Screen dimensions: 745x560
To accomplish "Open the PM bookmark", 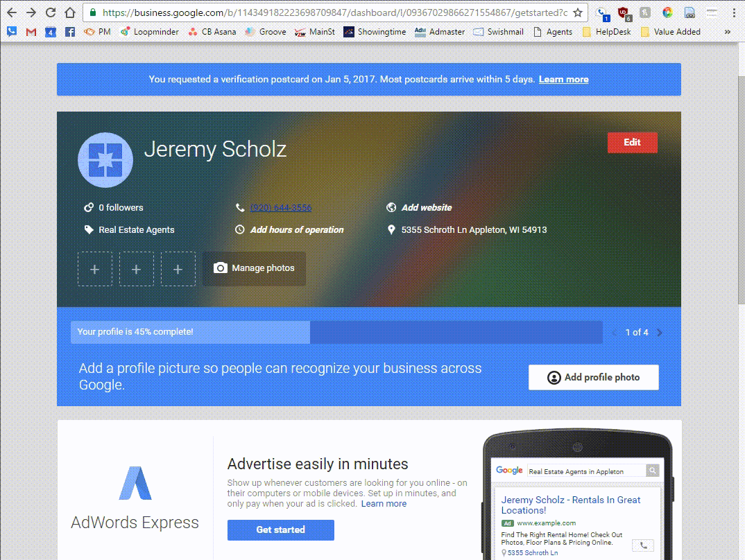I will (97, 32).
